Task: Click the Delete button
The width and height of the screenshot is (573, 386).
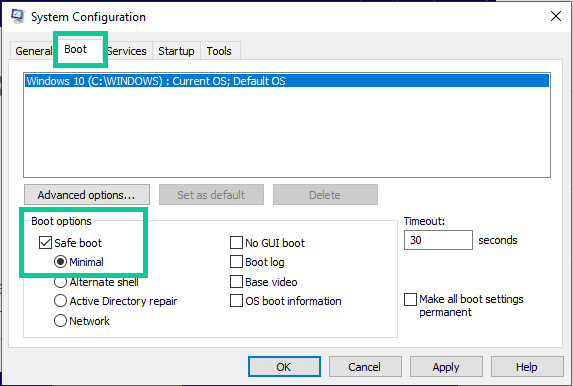Action: [325, 194]
